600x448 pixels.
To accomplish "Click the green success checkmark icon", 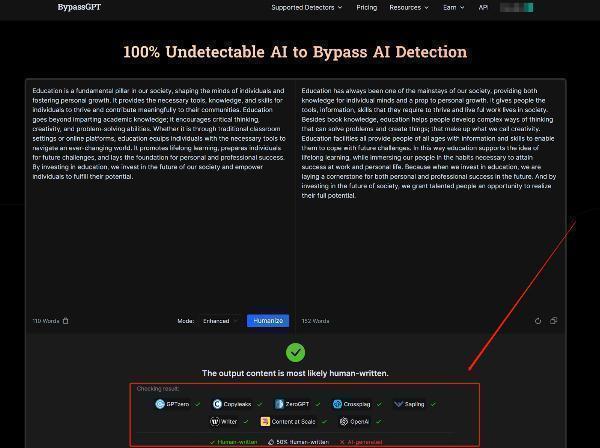I will click(x=295, y=352).
